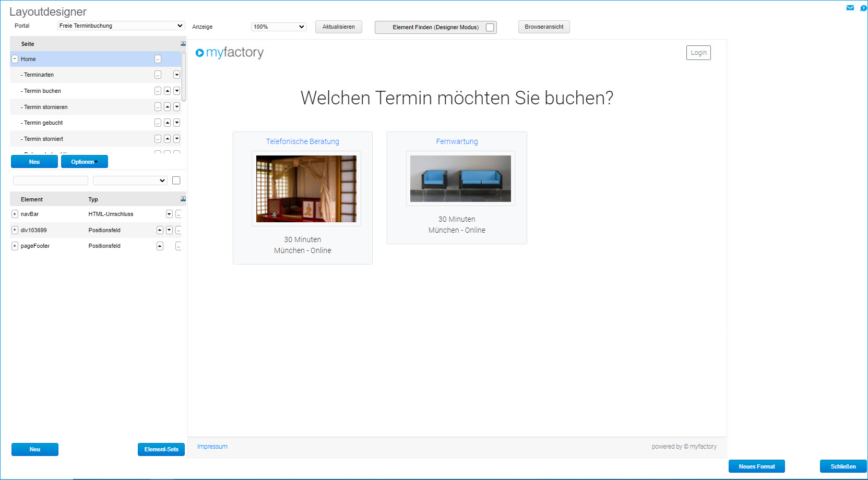Open details button for the Terminarten row
Image resolution: width=868 pixels, height=480 pixels.
(x=158, y=75)
